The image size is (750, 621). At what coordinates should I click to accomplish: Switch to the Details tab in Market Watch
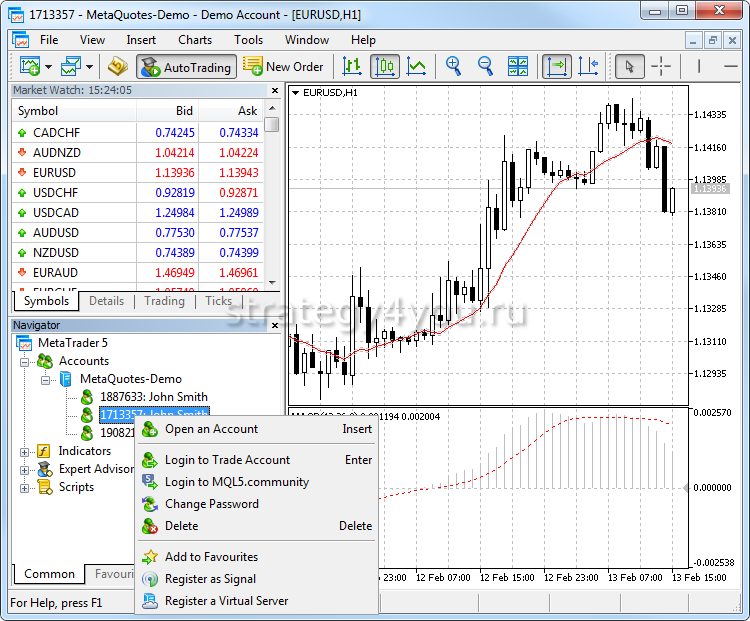coord(106,300)
